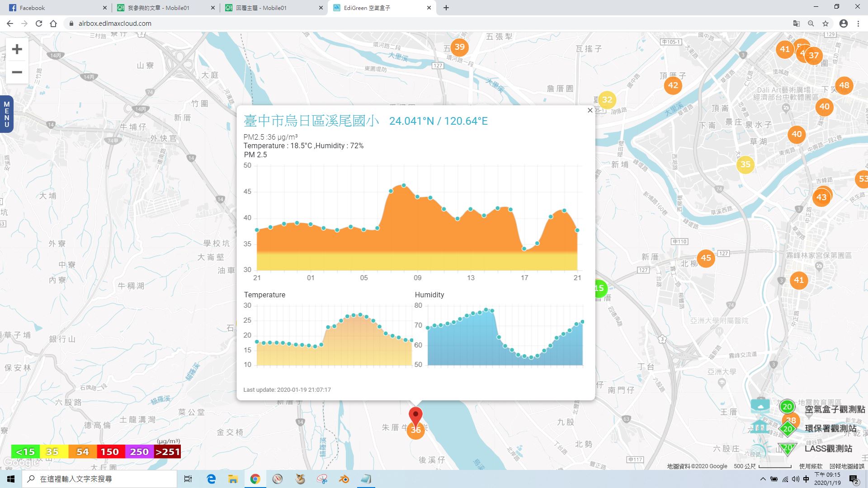Open the notification center icon
868x488 pixels.
854,479
